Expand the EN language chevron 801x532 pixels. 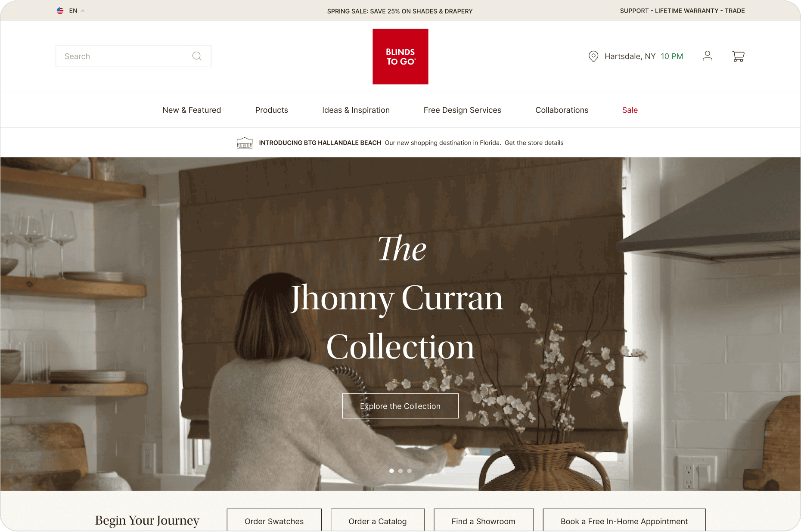[83, 11]
